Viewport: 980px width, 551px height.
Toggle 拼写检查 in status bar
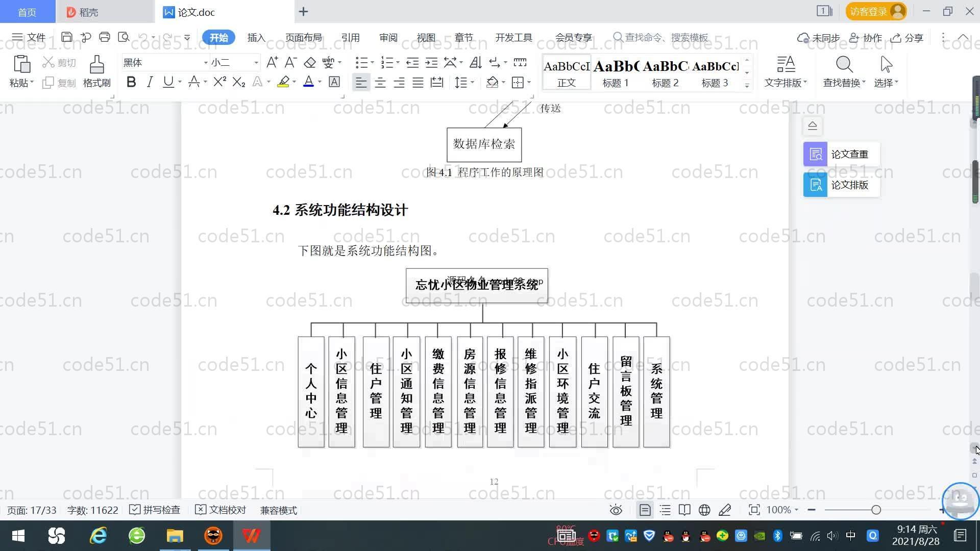pyautogui.click(x=155, y=510)
